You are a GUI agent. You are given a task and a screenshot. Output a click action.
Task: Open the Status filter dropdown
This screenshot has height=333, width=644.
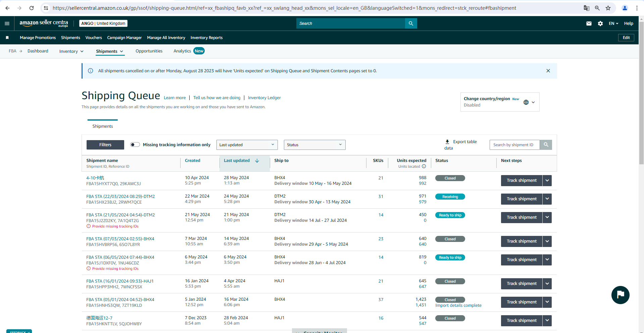click(x=314, y=145)
